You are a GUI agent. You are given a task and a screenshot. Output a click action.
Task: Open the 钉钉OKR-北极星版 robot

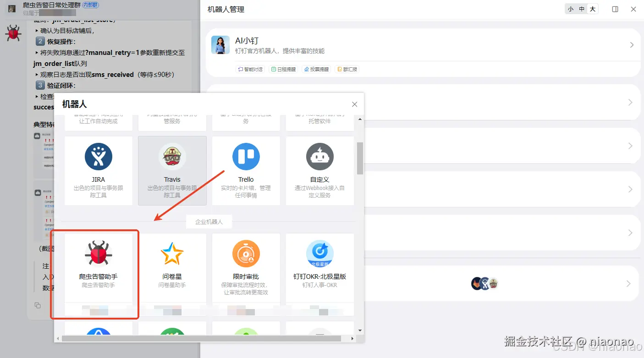pos(319,253)
